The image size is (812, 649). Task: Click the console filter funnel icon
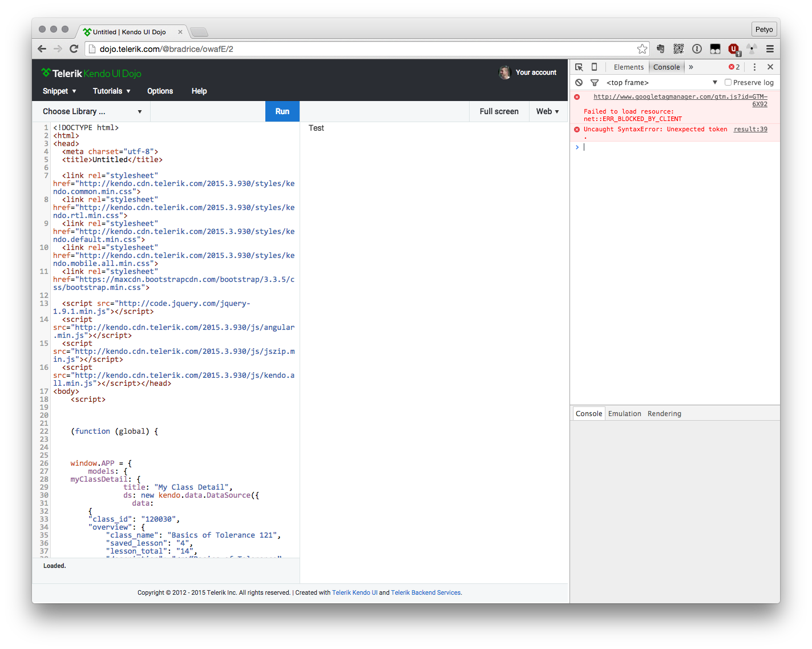pyautogui.click(x=594, y=83)
